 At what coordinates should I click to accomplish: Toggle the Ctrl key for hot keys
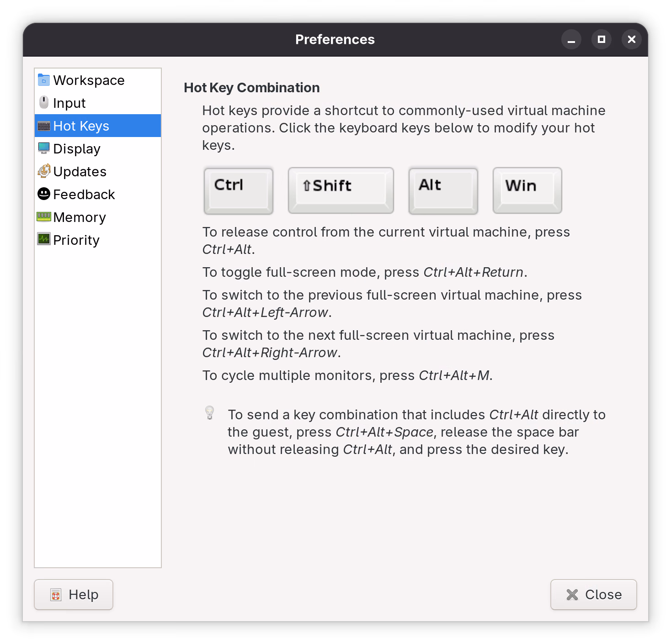point(238,190)
